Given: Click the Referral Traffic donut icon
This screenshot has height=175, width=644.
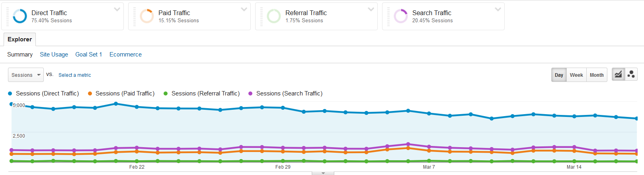Looking at the screenshot, I should point(274,16).
